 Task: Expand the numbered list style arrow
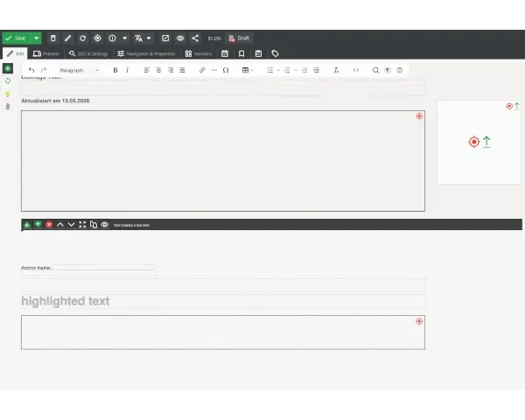[x=296, y=70]
